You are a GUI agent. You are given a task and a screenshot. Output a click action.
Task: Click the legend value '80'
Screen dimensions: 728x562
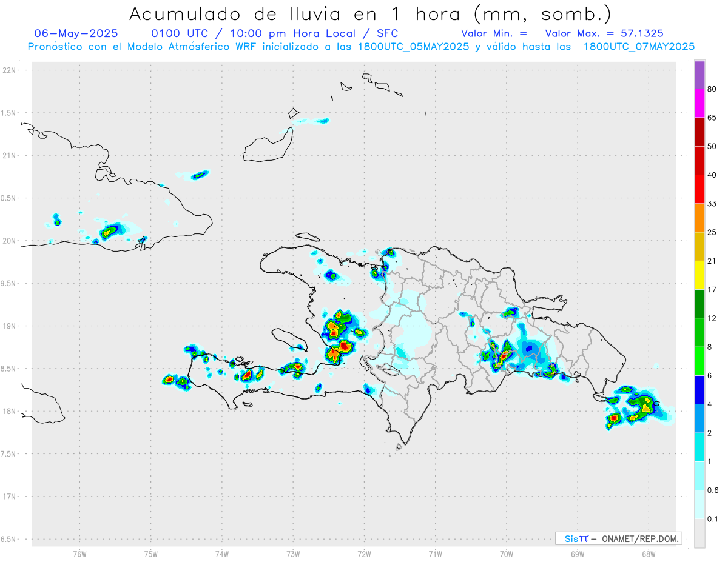coord(712,90)
